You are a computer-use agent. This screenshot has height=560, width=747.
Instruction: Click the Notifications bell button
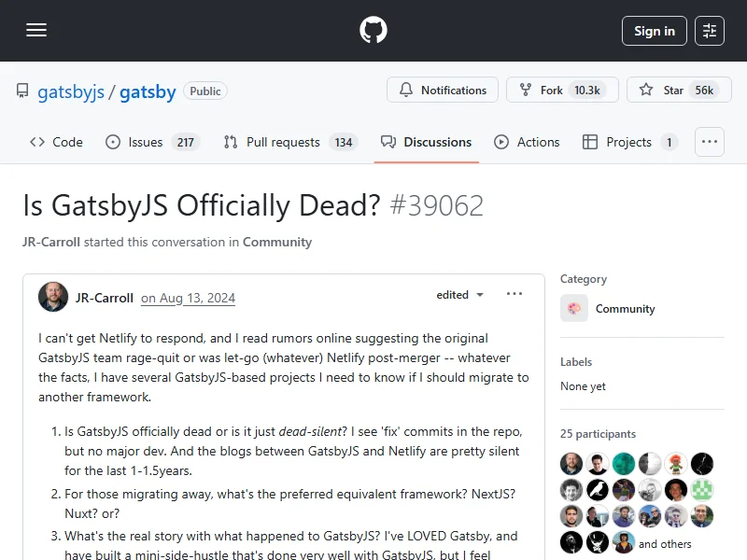(x=444, y=91)
